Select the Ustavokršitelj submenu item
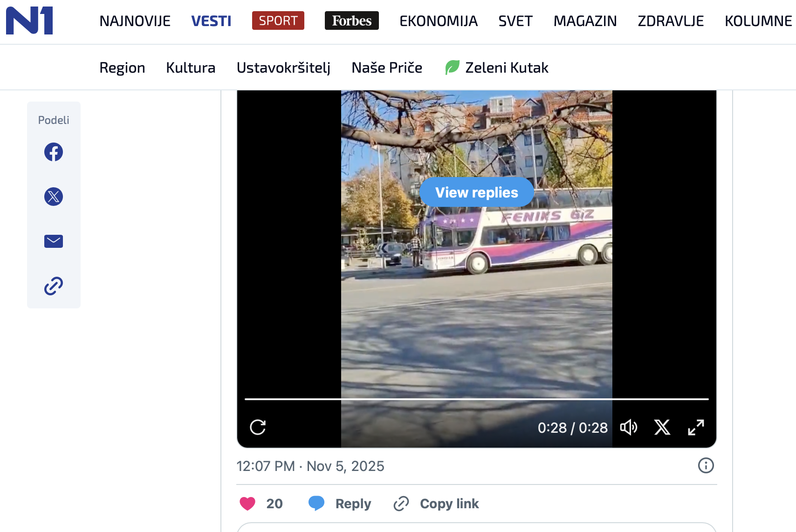 click(283, 68)
